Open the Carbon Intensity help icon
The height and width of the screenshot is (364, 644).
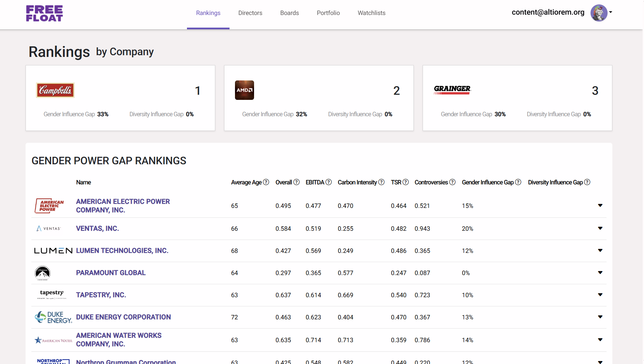(381, 182)
